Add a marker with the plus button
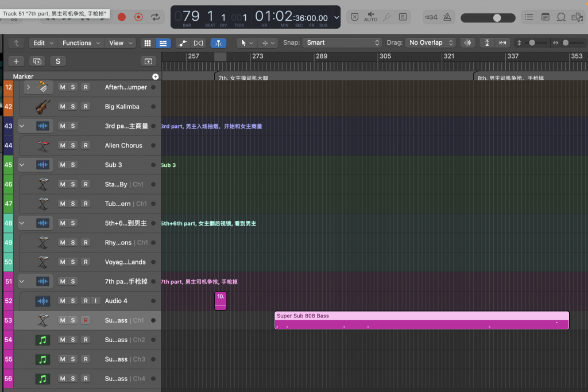The image size is (588, 392). [155, 76]
